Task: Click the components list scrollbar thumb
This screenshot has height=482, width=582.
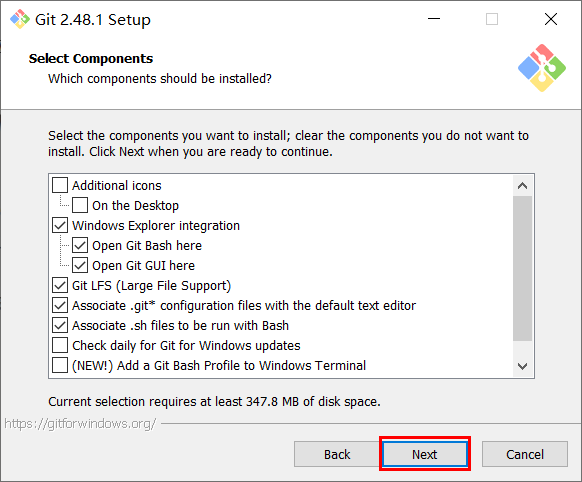Action: 522,268
